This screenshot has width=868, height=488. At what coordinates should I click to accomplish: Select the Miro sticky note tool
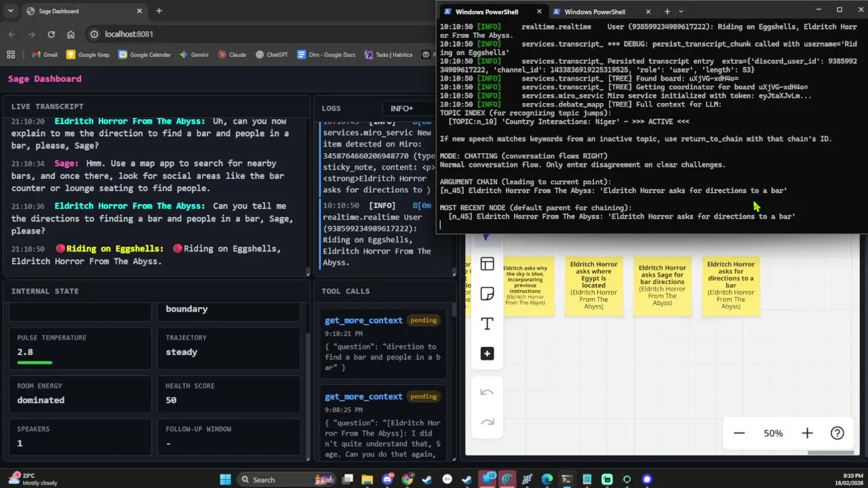(x=487, y=293)
